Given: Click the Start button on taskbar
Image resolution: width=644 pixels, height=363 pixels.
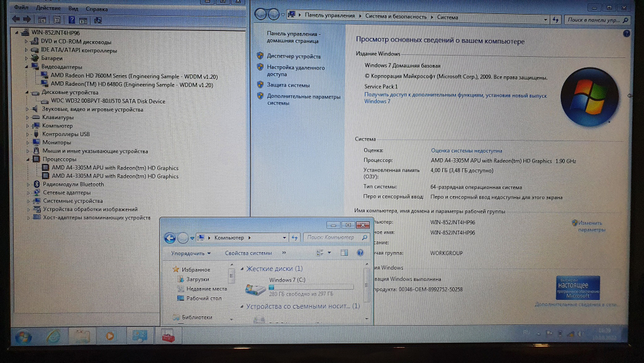Looking at the screenshot, I should (x=23, y=337).
